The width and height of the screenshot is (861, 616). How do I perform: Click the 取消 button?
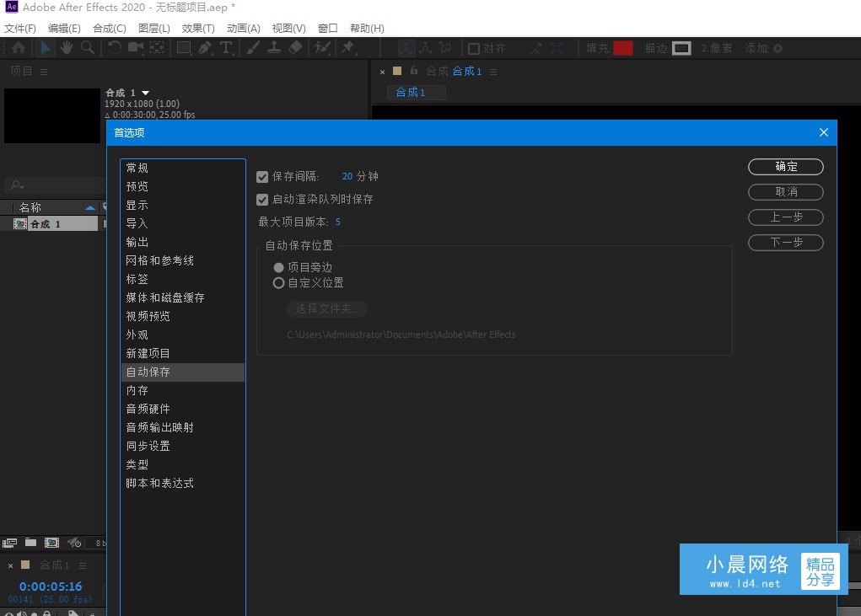click(786, 192)
